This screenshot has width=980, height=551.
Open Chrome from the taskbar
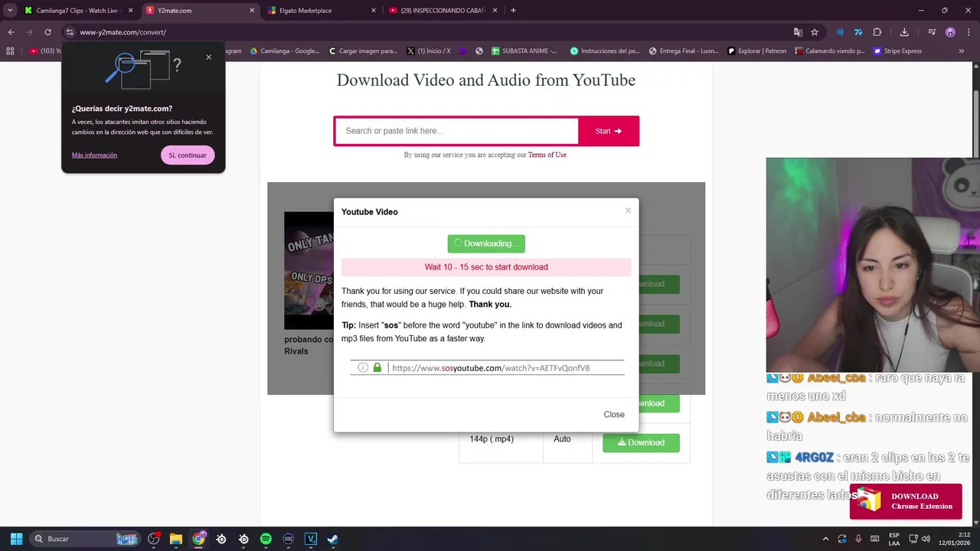(x=199, y=539)
